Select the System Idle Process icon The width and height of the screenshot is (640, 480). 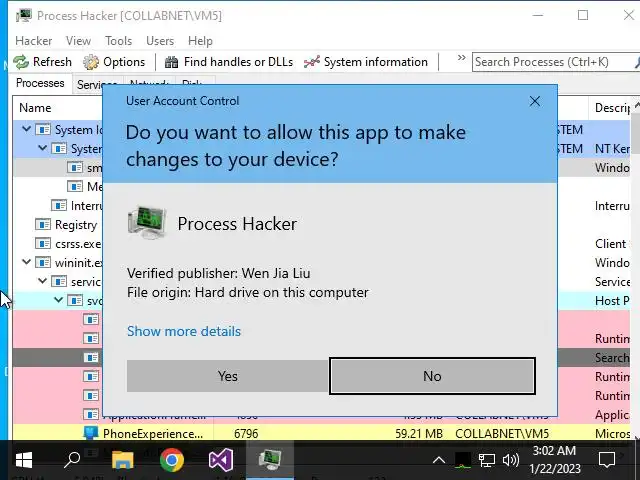coord(43,129)
